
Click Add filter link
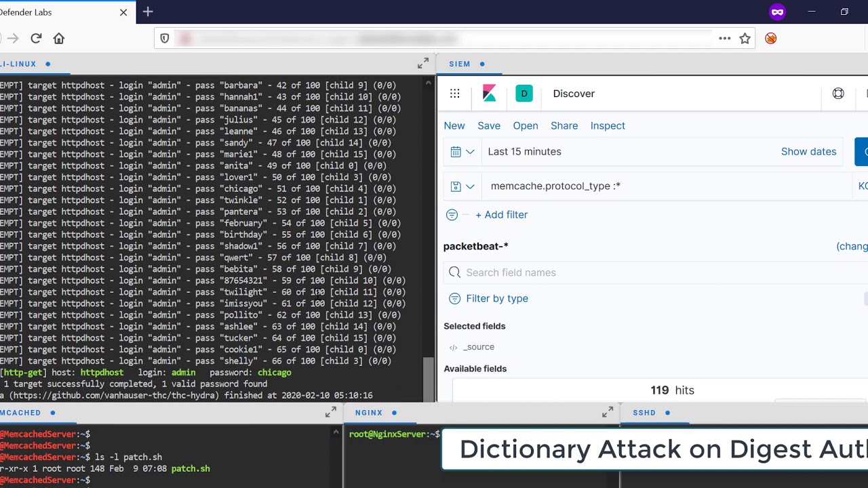tap(501, 215)
